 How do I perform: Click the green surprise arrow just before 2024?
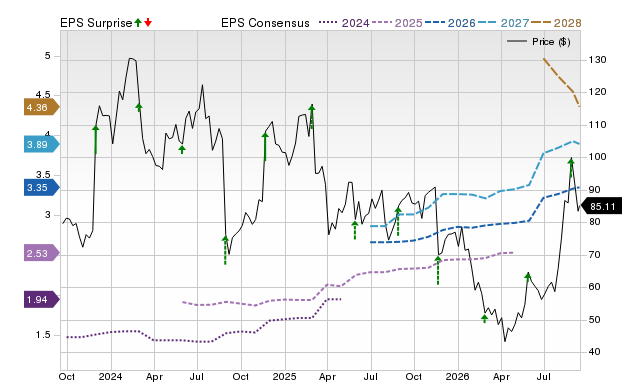(x=96, y=139)
